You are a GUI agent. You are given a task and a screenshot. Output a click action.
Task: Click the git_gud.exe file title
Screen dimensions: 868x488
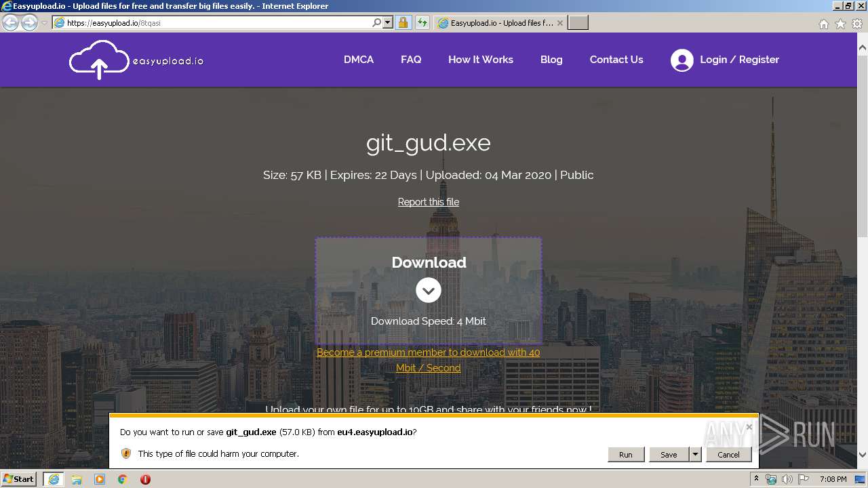[428, 143]
